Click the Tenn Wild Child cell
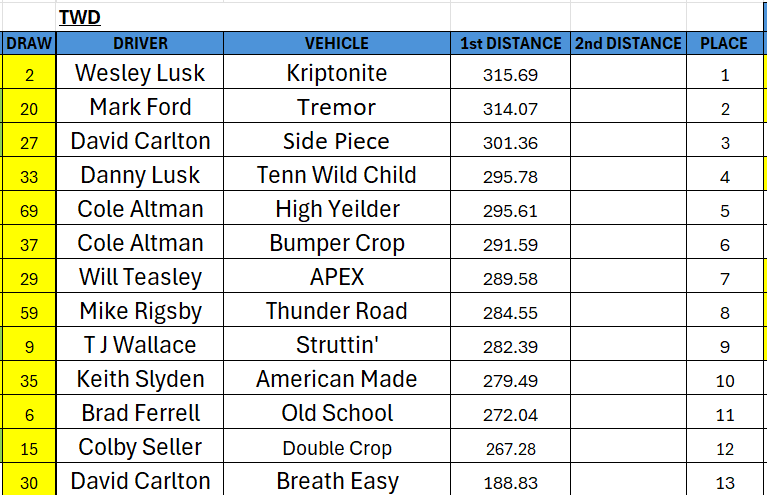 click(x=336, y=175)
